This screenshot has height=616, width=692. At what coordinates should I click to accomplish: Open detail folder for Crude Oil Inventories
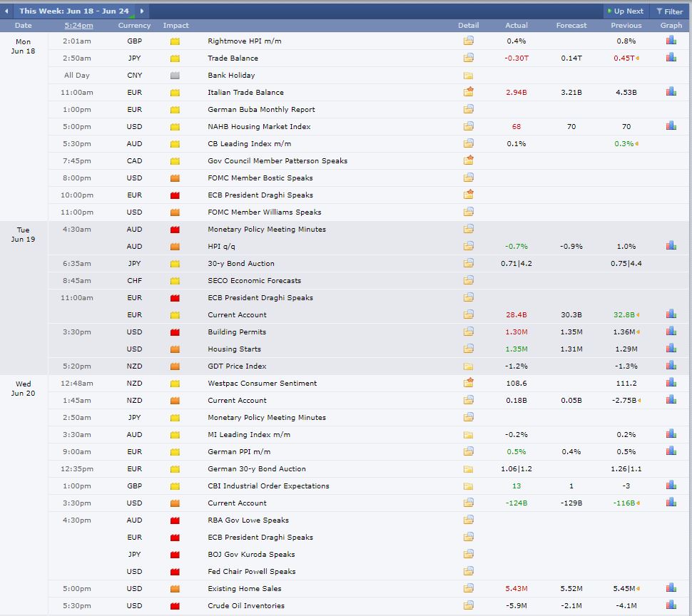coord(468,606)
